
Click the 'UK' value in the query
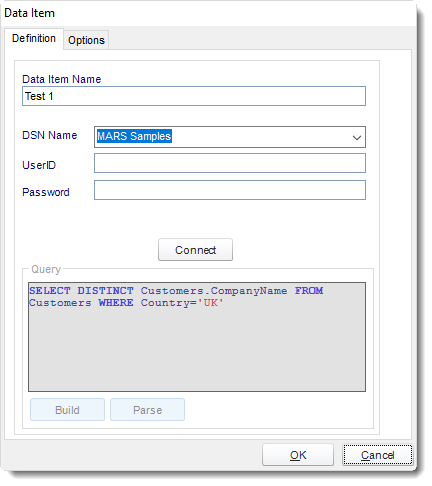211,303
